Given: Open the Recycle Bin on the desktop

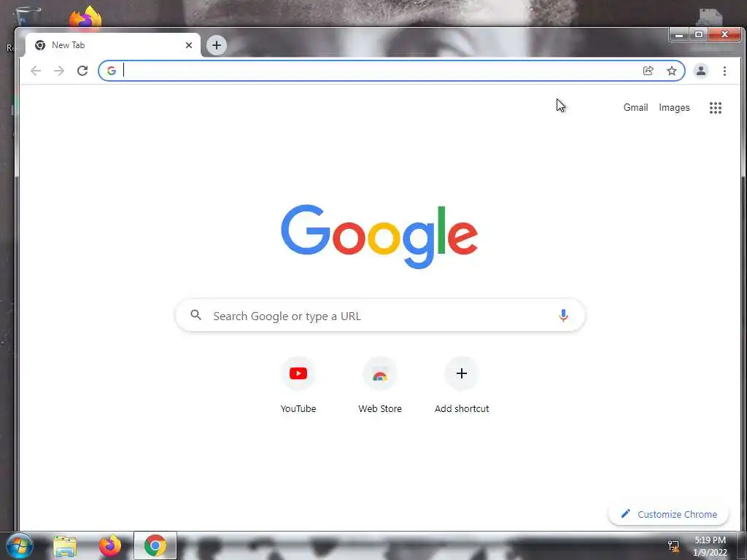Looking at the screenshot, I should (x=28, y=16).
